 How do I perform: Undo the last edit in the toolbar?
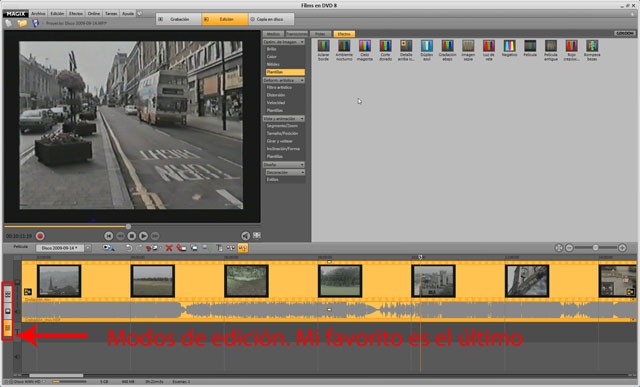[129, 248]
